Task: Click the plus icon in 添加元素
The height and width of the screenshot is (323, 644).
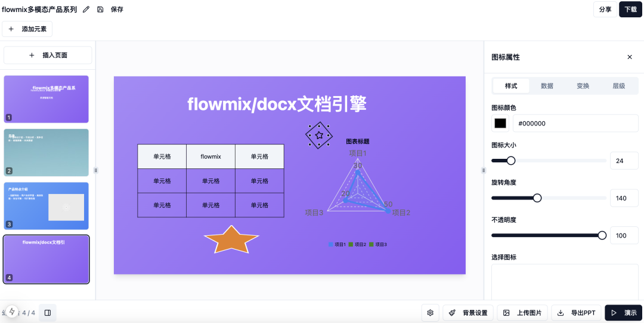Action: [x=11, y=29]
